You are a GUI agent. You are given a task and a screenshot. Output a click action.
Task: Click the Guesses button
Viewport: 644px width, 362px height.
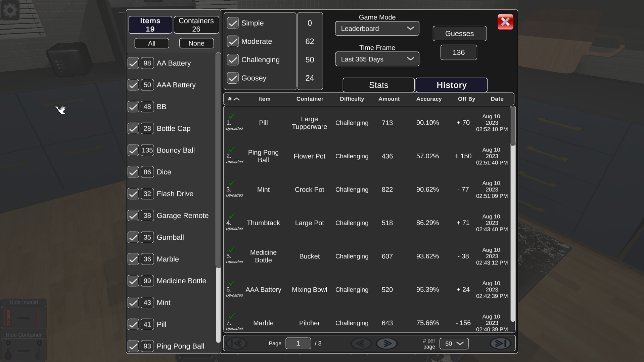(x=459, y=33)
